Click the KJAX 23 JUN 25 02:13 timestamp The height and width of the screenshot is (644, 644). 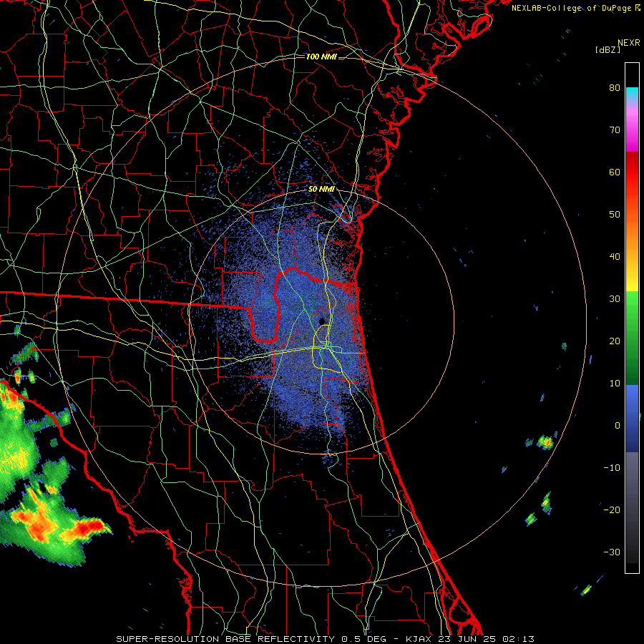coord(470,639)
